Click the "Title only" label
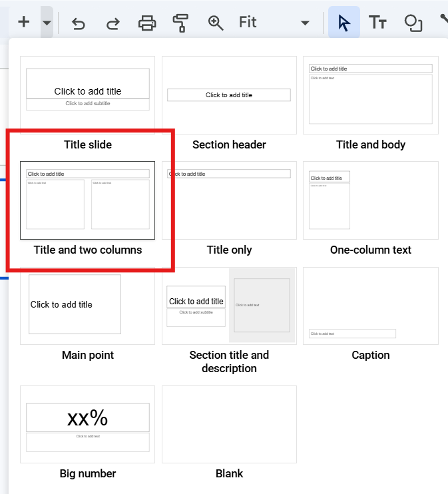Viewport: 448px width, 494px height. coord(230,250)
